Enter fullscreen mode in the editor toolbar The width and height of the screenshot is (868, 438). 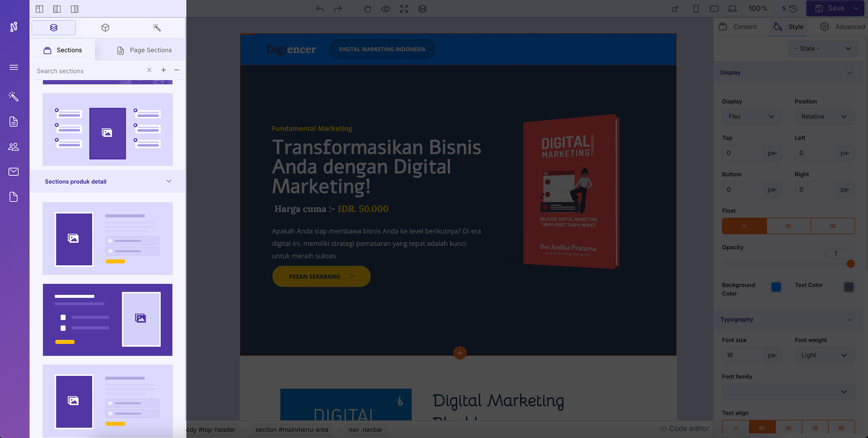click(404, 9)
